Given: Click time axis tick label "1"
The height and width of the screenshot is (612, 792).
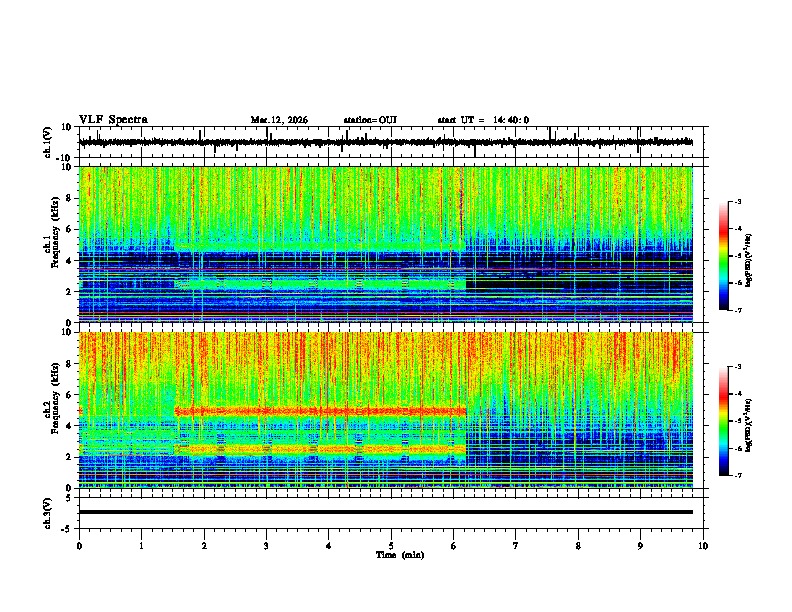Looking at the screenshot, I should [x=141, y=546].
